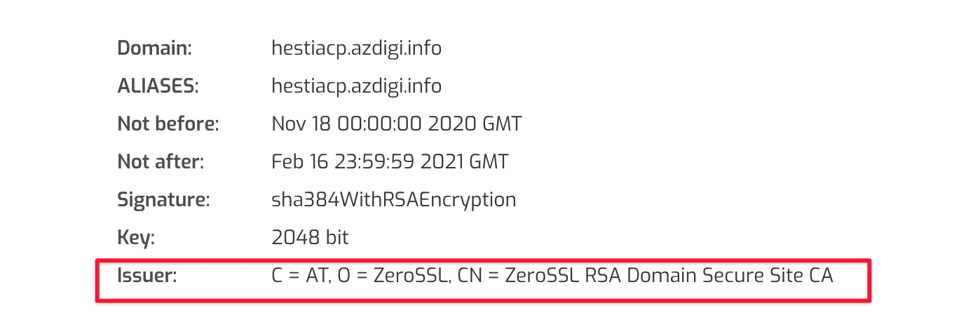Click the year 2020 in Not before

coord(452,124)
